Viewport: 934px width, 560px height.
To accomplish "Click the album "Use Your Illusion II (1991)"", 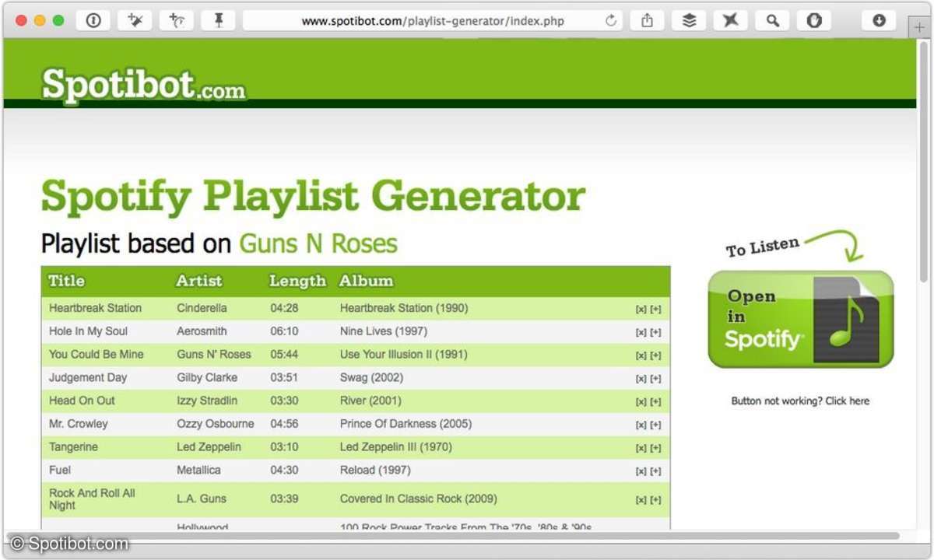I will point(404,355).
